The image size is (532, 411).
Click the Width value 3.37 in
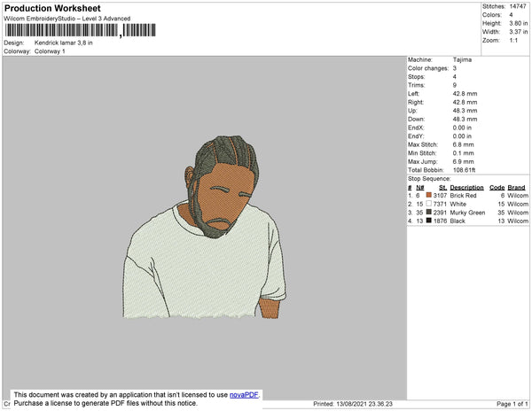(x=519, y=32)
